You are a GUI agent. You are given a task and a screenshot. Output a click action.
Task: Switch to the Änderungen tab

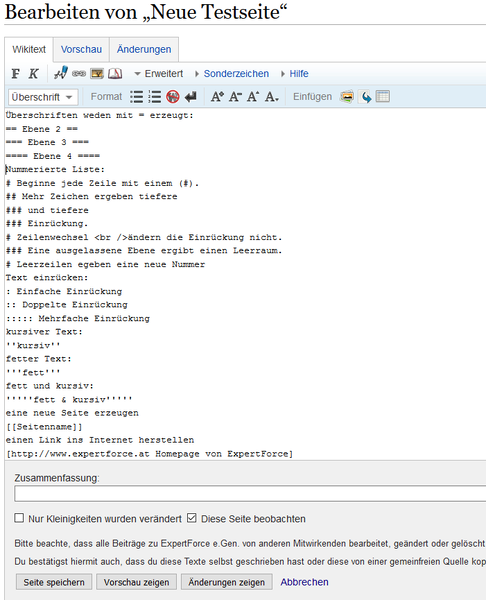point(144,49)
